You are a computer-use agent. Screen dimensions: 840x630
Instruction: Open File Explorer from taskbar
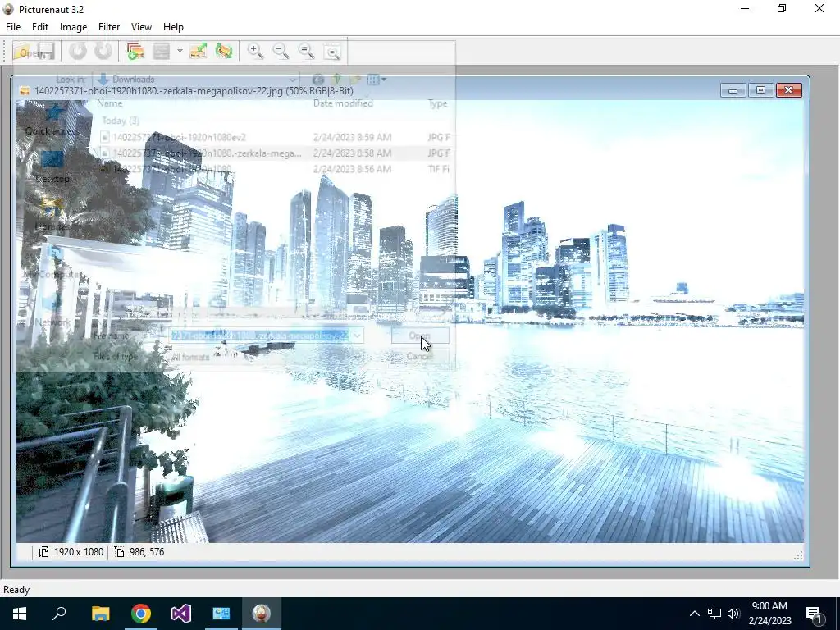(x=100, y=614)
